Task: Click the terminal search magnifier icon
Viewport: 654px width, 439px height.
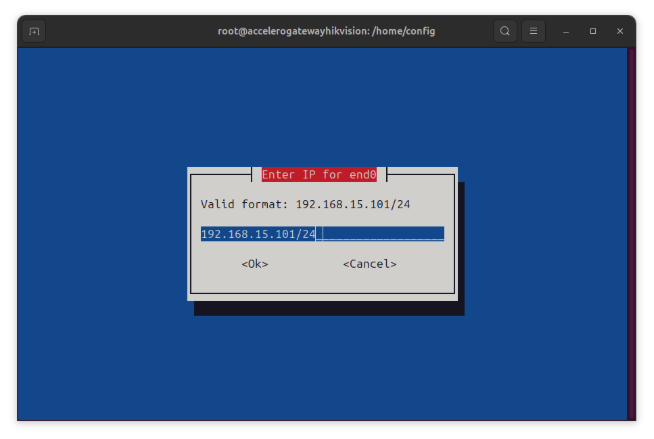Action: point(505,31)
